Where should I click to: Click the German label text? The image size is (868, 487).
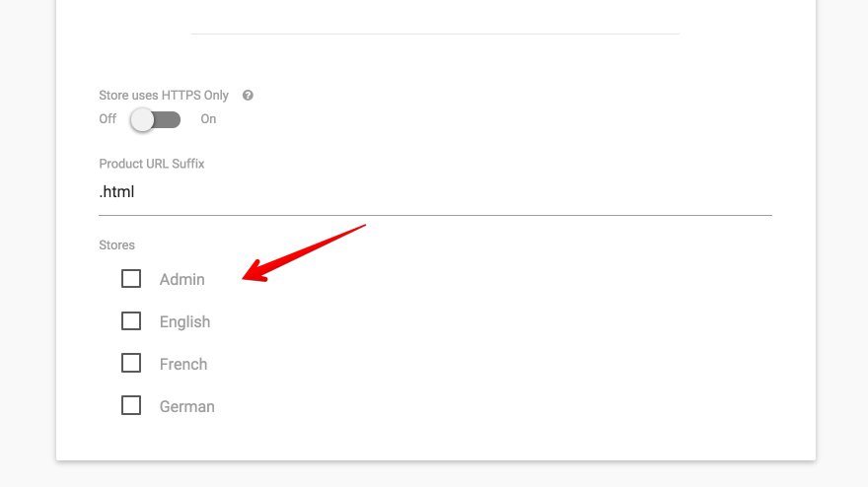pos(186,407)
